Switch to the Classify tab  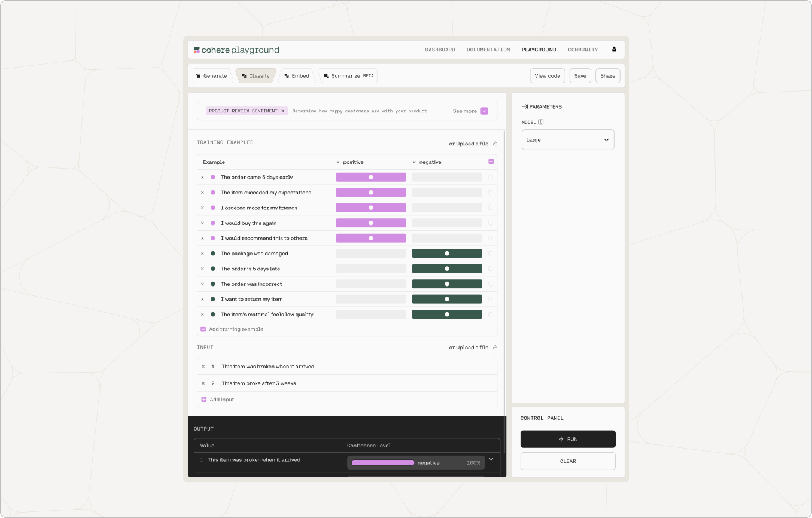click(256, 76)
